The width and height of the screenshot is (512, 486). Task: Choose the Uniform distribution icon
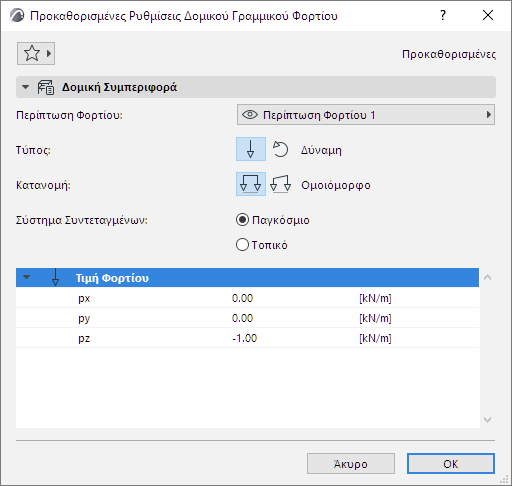pos(251,184)
